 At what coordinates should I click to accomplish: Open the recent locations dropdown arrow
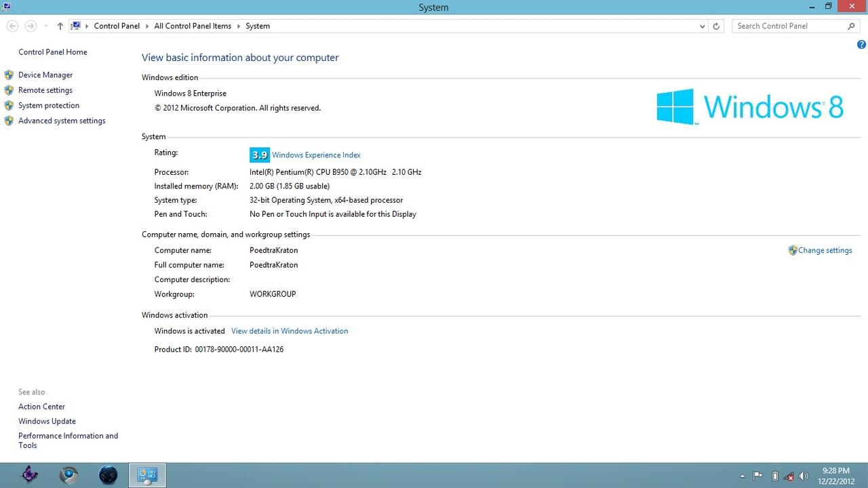pos(45,26)
